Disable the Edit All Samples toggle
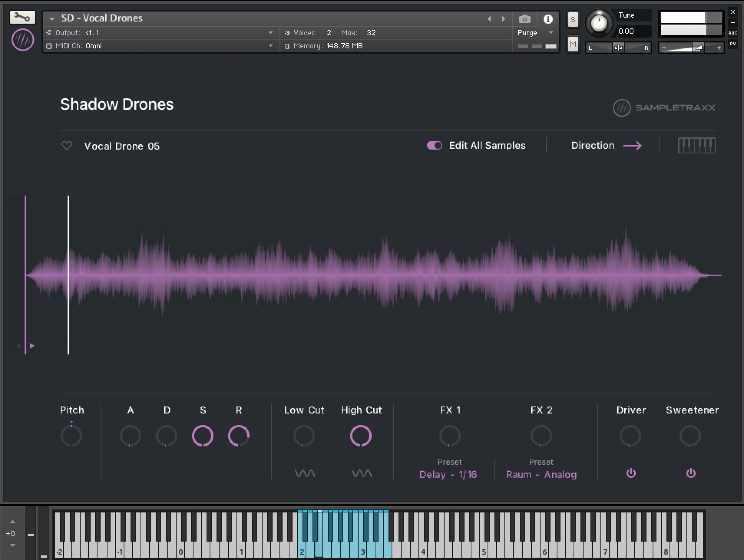 (434, 145)
